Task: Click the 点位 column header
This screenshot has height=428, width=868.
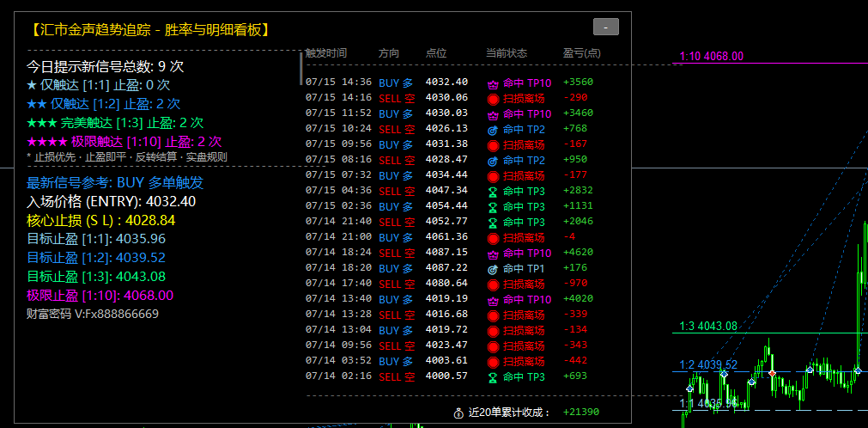Action: [436, 54]
